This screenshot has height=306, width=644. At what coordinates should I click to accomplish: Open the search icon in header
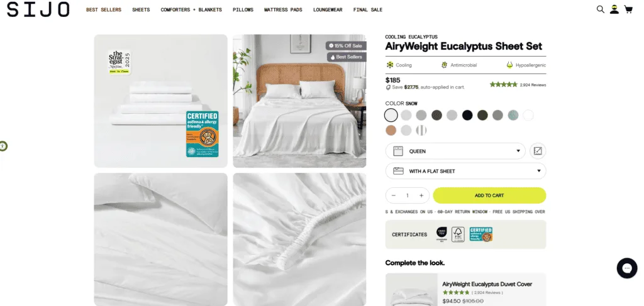click(x=601, y=9)
